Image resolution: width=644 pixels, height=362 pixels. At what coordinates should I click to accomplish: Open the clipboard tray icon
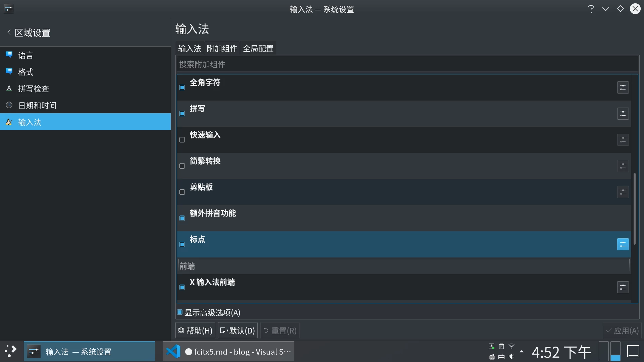(x=501, y=347)
